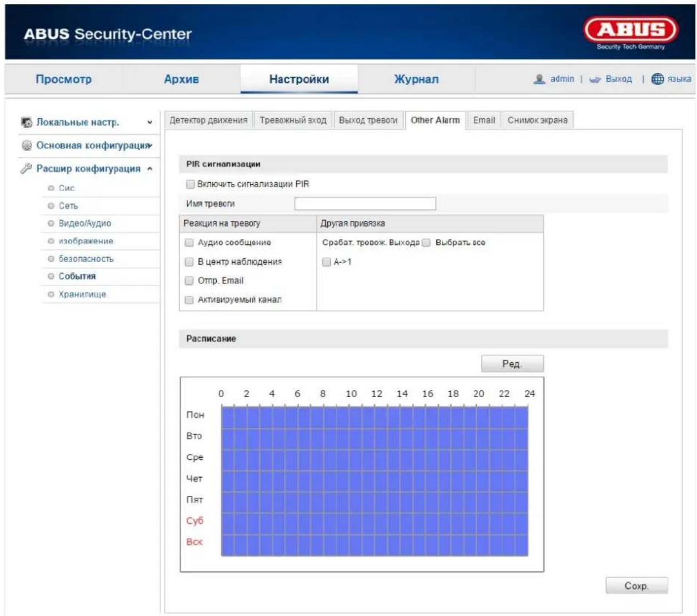Toggle the Выбрать все checkbox

(x=426, y=243)
